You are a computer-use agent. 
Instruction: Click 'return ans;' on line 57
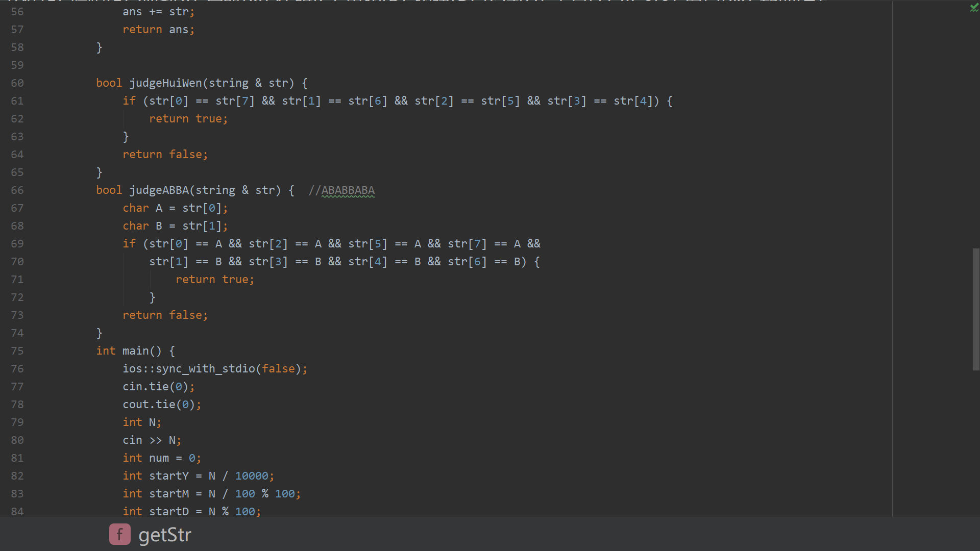point(158,30)
